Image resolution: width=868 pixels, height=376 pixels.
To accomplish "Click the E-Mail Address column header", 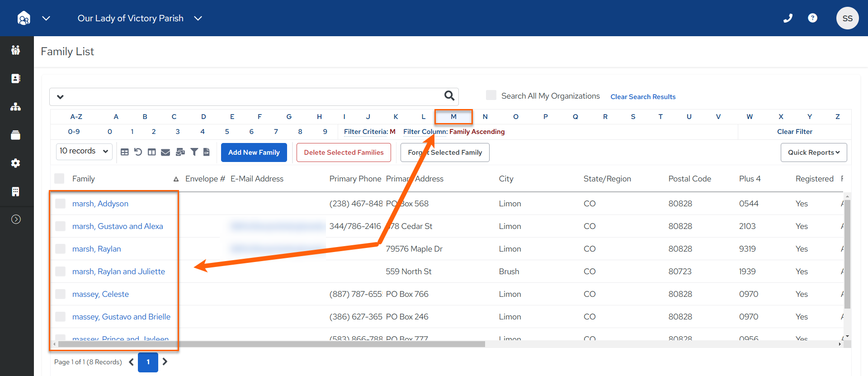I will tap(257, 179).
